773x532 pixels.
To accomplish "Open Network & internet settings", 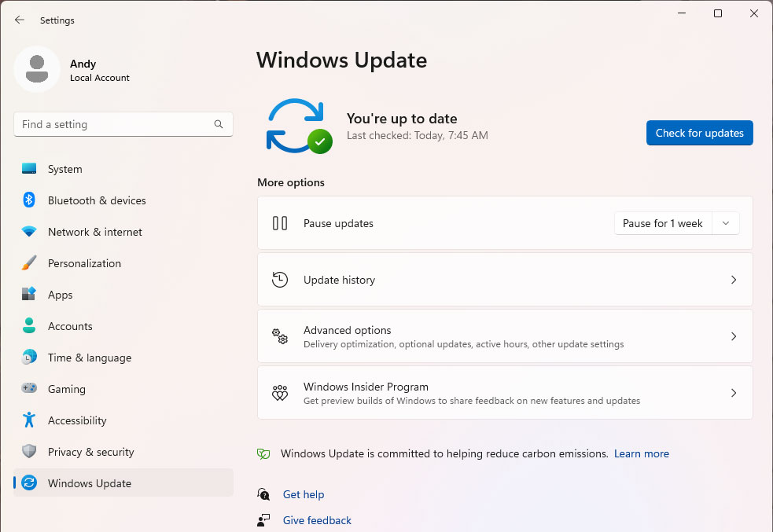I will click(x=123, y=232).
